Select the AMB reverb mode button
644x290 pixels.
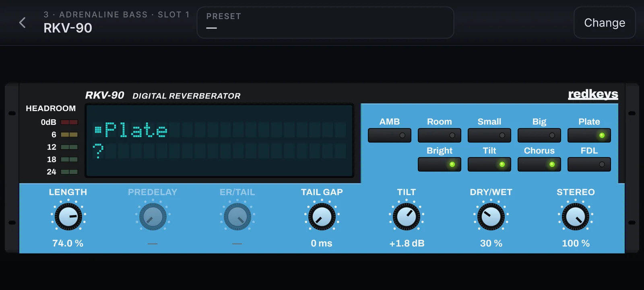click(x=390, y=135)
